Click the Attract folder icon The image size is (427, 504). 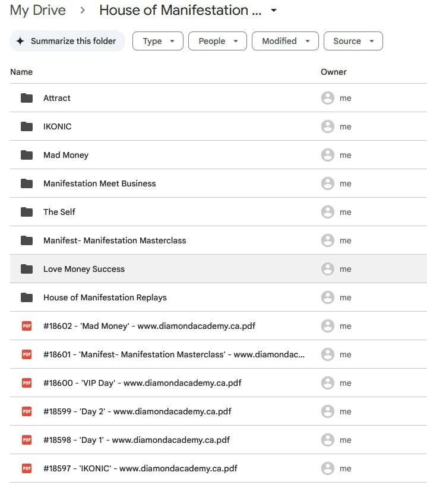pyautogui.click(x=27, y=98)
